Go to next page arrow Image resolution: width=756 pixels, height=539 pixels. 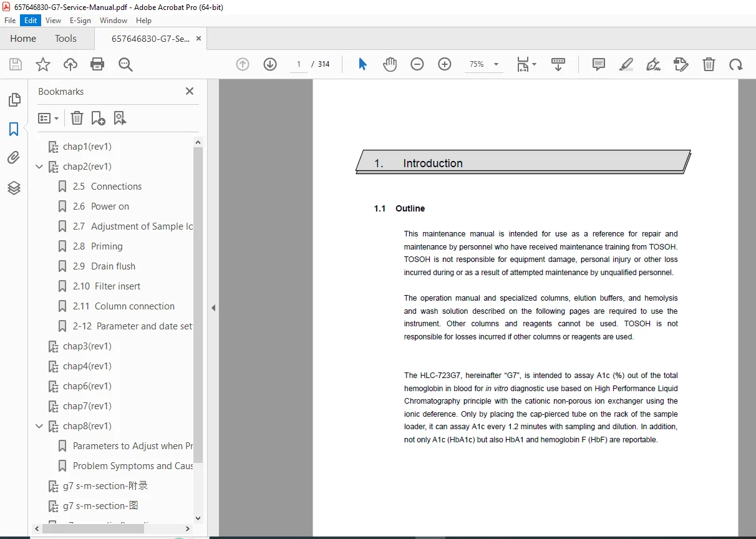click(270, 64)
